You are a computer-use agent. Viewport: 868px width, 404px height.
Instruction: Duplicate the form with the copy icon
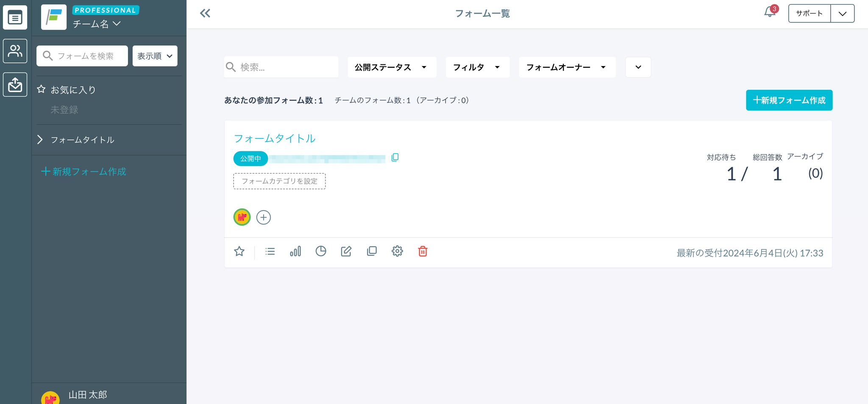(372, 252)
